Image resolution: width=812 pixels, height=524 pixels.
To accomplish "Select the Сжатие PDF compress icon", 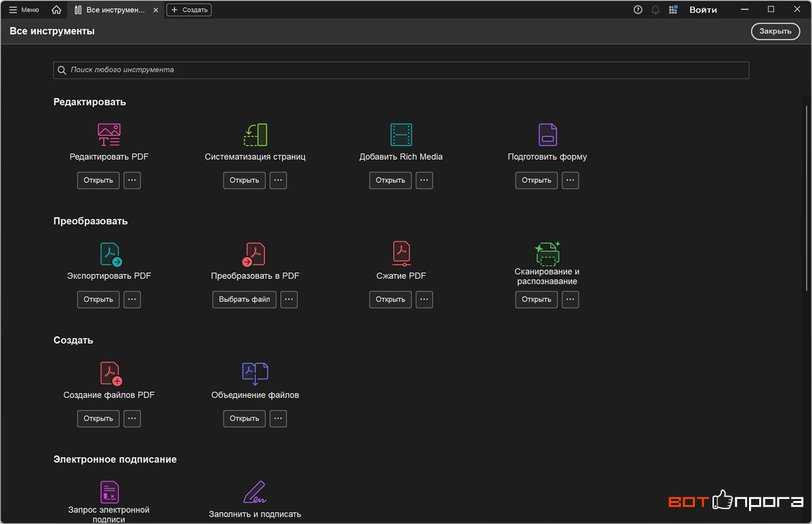I will click(x=401, y=254).
